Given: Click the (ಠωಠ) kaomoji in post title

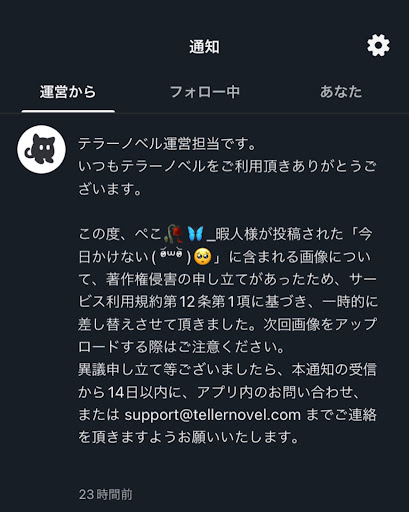Looking at the screenshot, I should click(x=171, y=257).
